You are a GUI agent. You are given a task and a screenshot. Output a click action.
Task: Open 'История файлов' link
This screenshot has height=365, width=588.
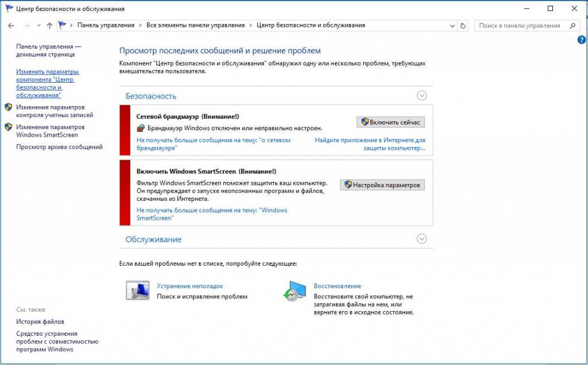40,321
